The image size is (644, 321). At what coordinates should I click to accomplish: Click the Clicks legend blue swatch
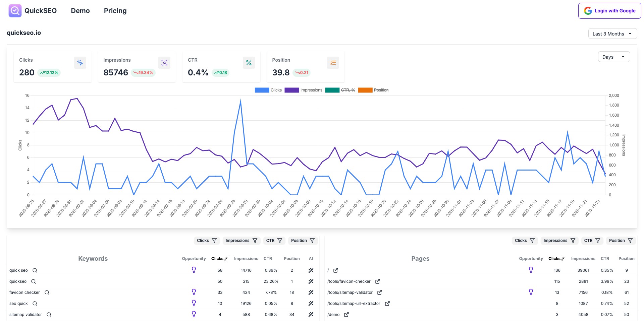click(x=262, y=90)
